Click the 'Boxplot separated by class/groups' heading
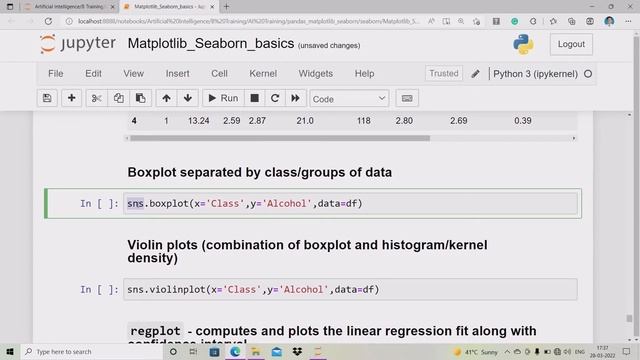This screenshot has width=640, height=360. [x=260, y=172]
